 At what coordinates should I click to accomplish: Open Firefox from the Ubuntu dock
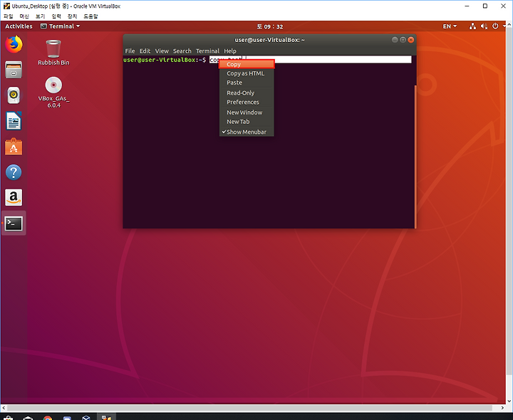click(14, 44)
